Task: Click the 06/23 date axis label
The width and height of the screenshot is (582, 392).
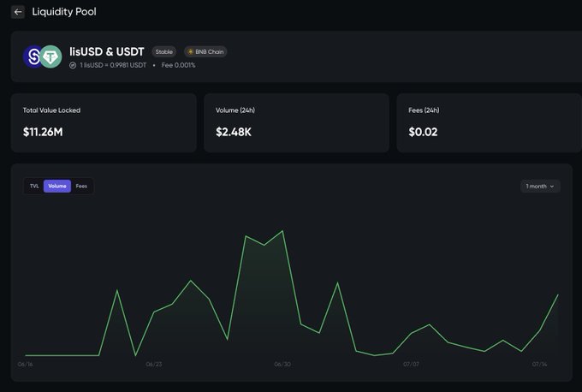Action: point(154,364)
